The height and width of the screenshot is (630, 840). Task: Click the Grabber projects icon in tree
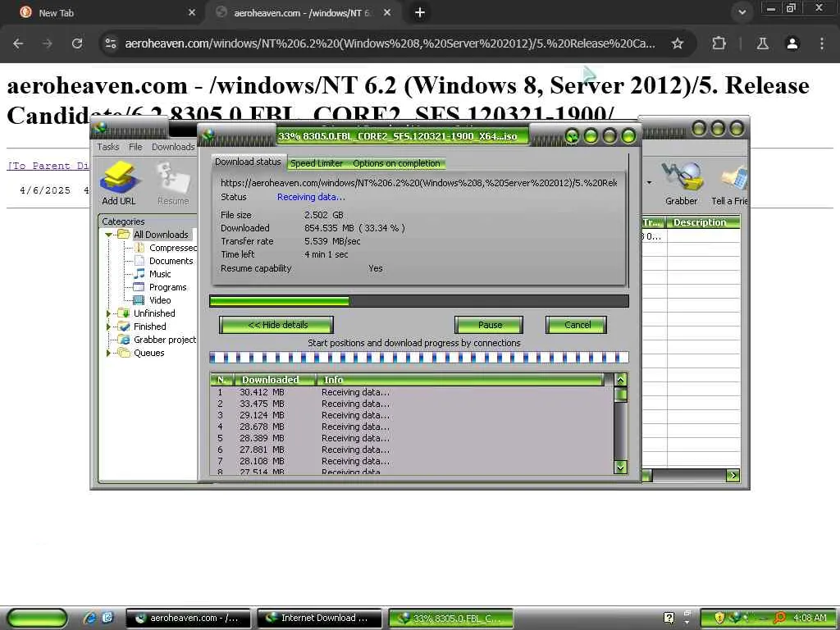click(125, 340)
